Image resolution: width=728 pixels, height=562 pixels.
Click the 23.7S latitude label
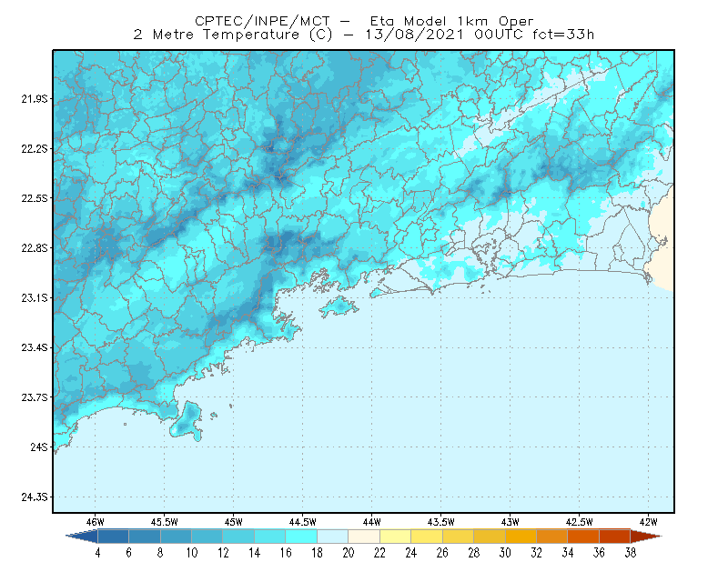click(34, 397)
